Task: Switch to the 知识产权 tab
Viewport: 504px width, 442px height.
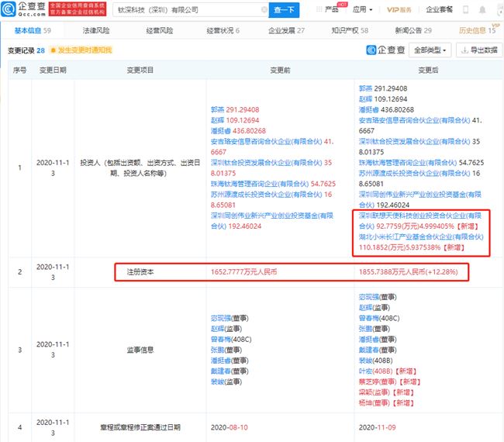Action: [350, 30]
